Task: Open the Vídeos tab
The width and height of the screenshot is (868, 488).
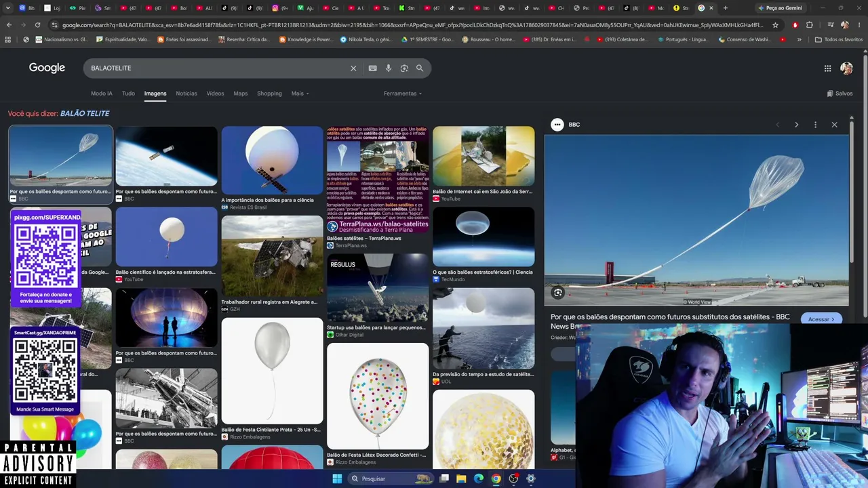Action: (215, 94)
